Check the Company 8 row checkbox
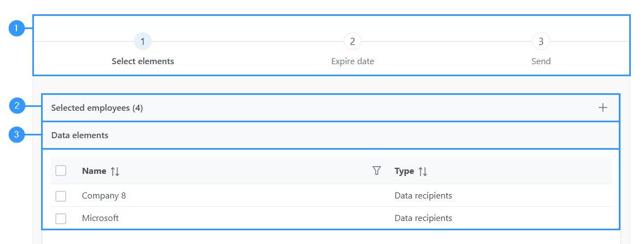 click(x=61, y=196)
